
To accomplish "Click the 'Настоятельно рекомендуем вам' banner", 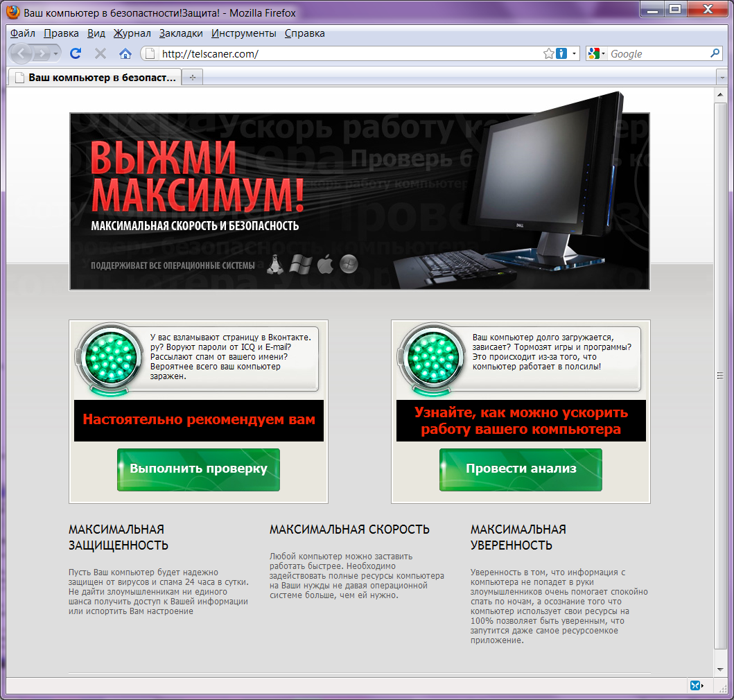I will click(x=199, y=420).
